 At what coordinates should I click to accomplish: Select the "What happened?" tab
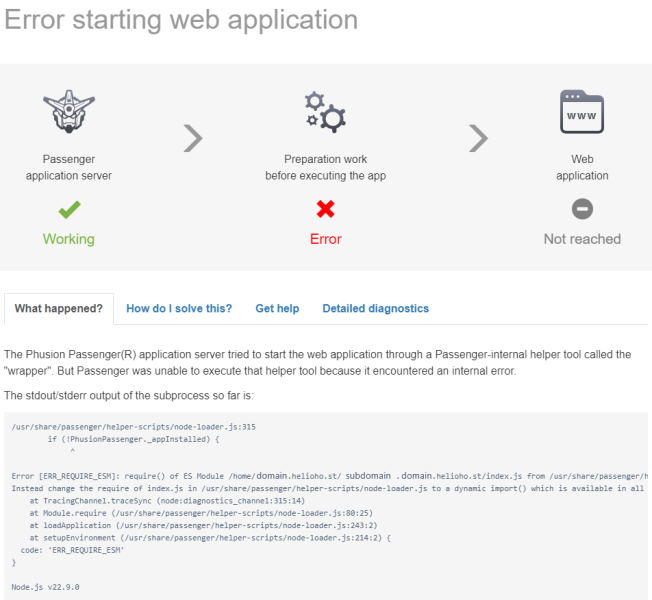(x=58, y=309)
